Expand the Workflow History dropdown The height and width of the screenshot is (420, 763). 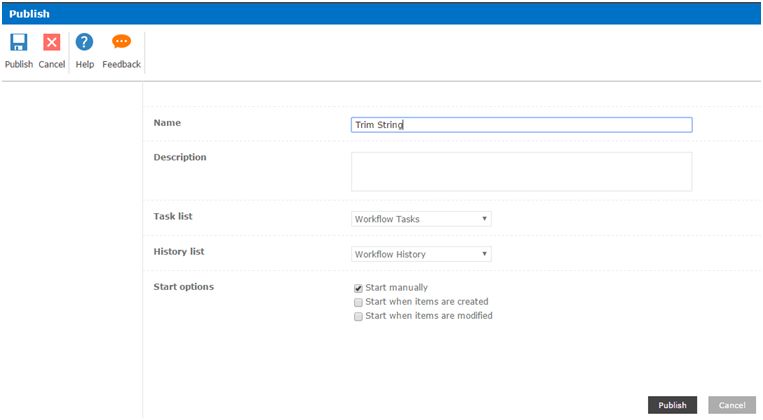[421, 254]
